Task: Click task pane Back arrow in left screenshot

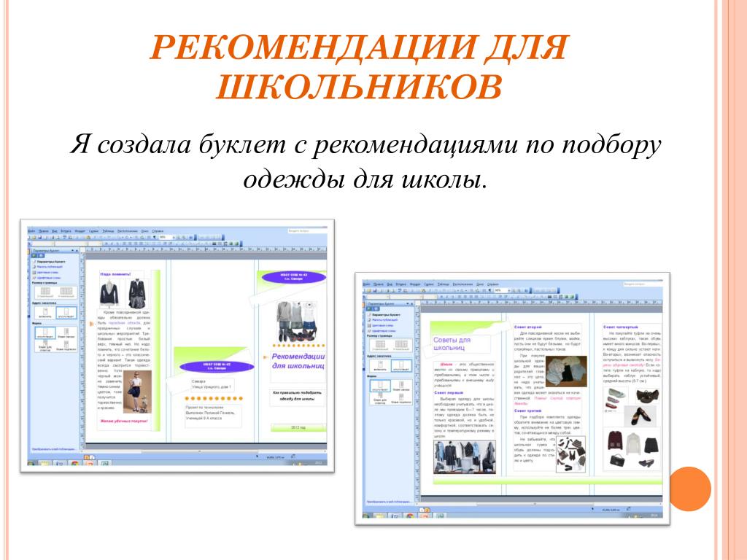Action: point(34,256)
